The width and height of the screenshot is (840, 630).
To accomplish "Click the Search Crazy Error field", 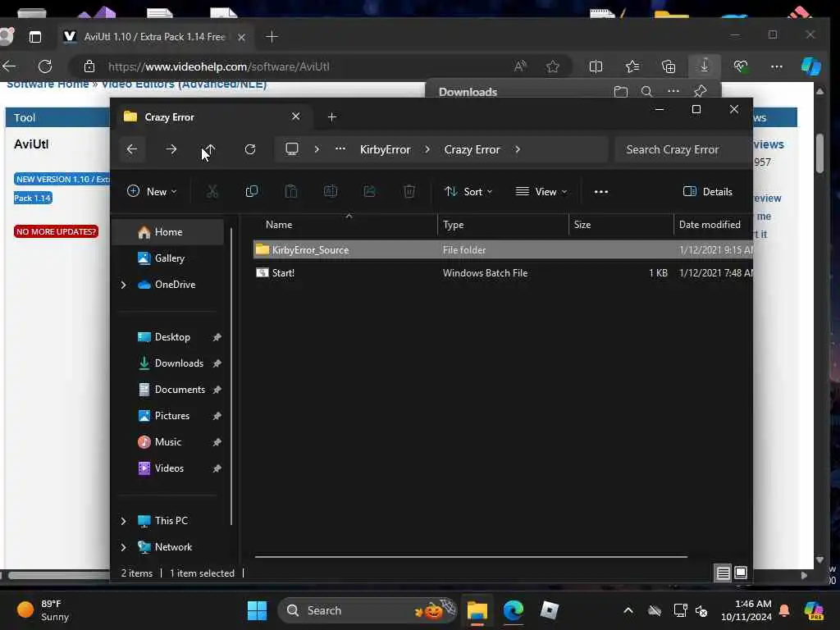I will pos(682,149).
